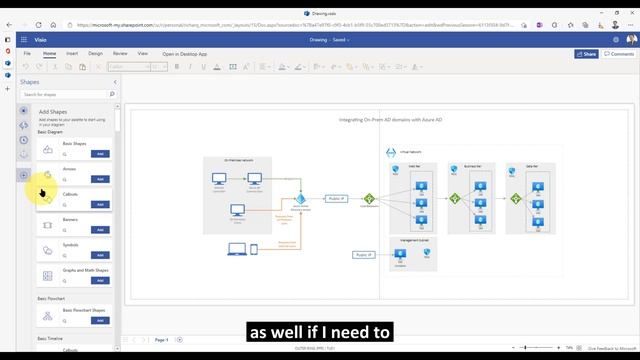
Task: Open the line color dropdown
Action: [300, 67]
